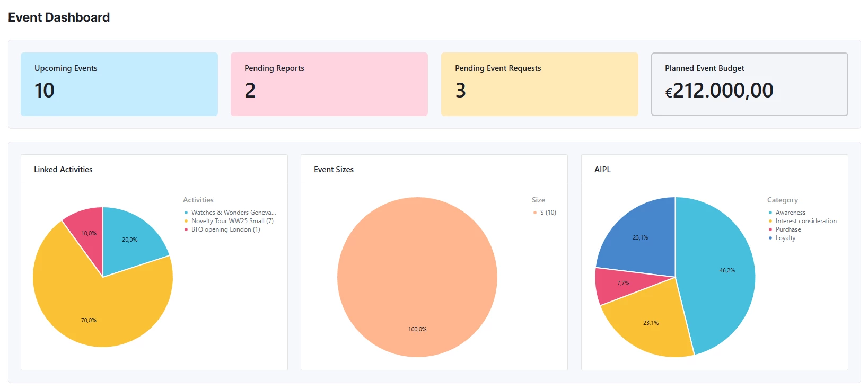Click the 100,0% Event Sizes pie
The height and width of the screenshot is (389, 868).
[x=417, y=277]
